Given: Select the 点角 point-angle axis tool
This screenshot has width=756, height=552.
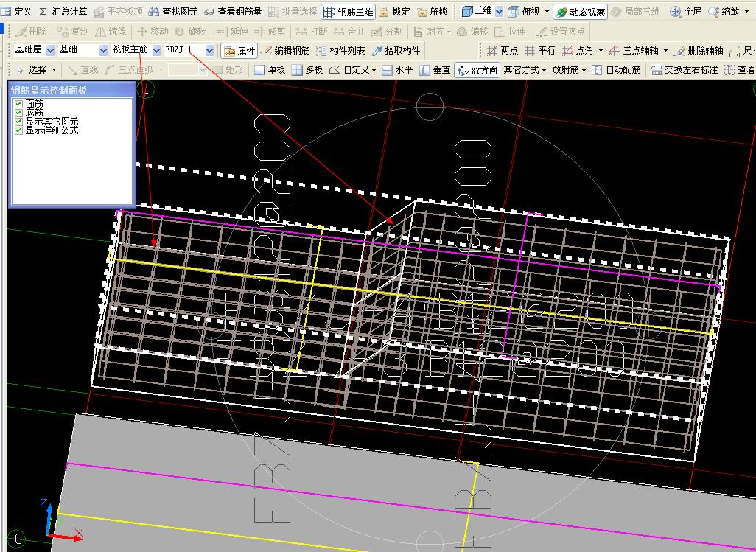Looking at the screenshot, I should [577, 51].
